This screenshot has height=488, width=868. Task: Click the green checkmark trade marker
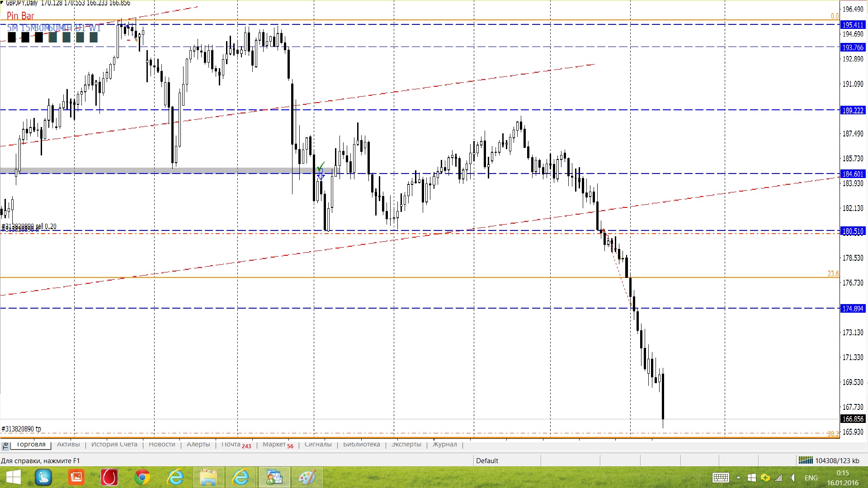coord(321,166)
